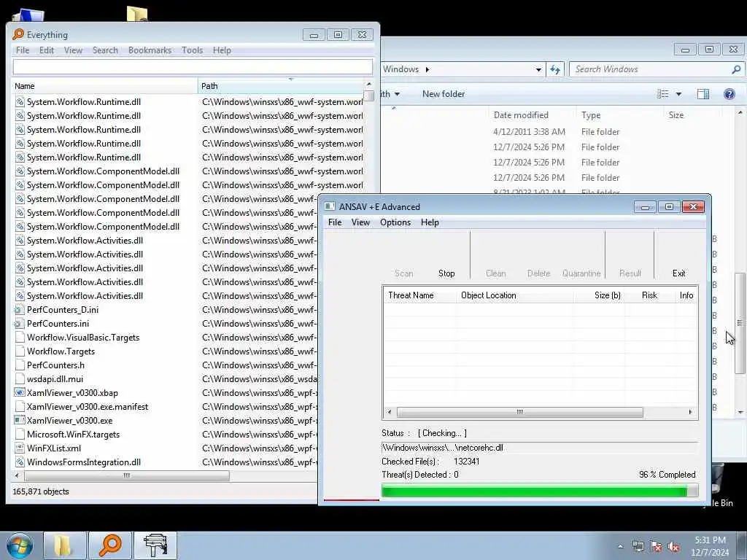Click the ANSAV scan progress bar
747x560 pixels.
[x=540, y=491]
